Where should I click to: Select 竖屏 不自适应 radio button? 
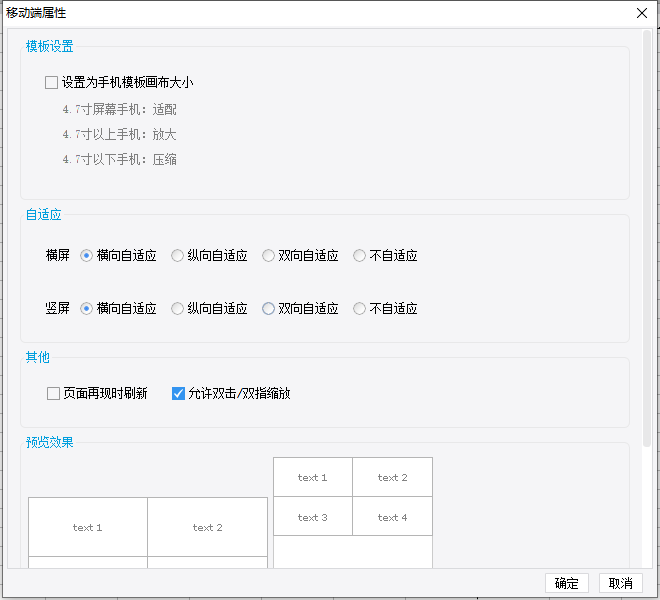pos(359,309)
